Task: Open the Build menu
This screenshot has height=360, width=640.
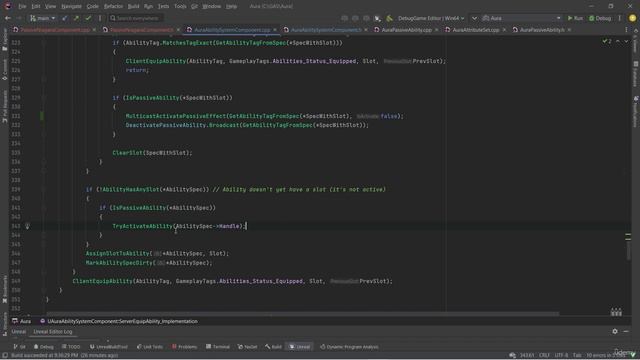Action: (x=133, y=6)
